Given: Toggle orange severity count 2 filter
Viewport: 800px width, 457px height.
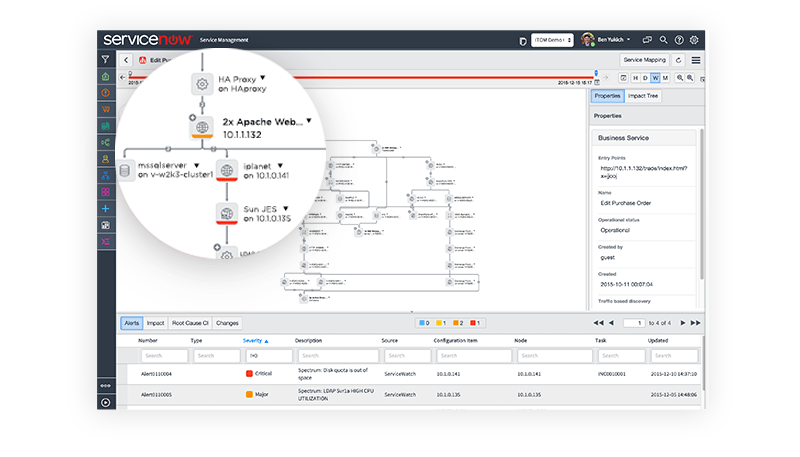Looking at the screenshot, I should 458,323.
